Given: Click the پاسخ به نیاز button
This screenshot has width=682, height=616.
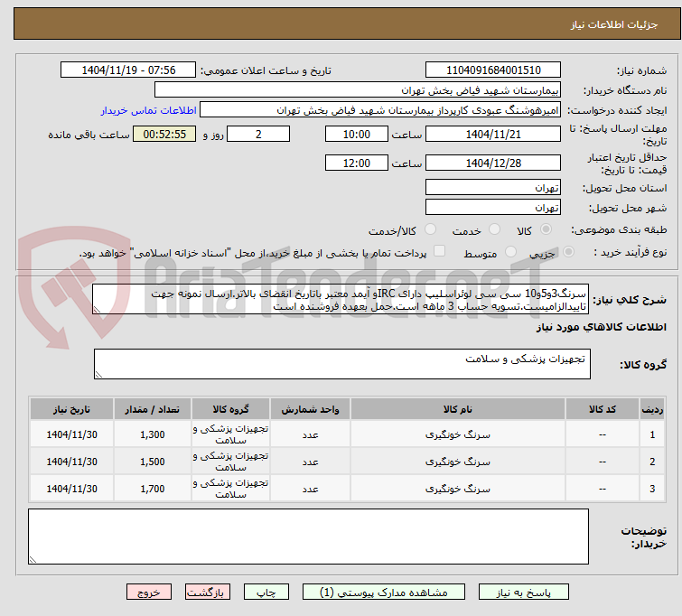Looking at the screenshot, I should point(524,593).
